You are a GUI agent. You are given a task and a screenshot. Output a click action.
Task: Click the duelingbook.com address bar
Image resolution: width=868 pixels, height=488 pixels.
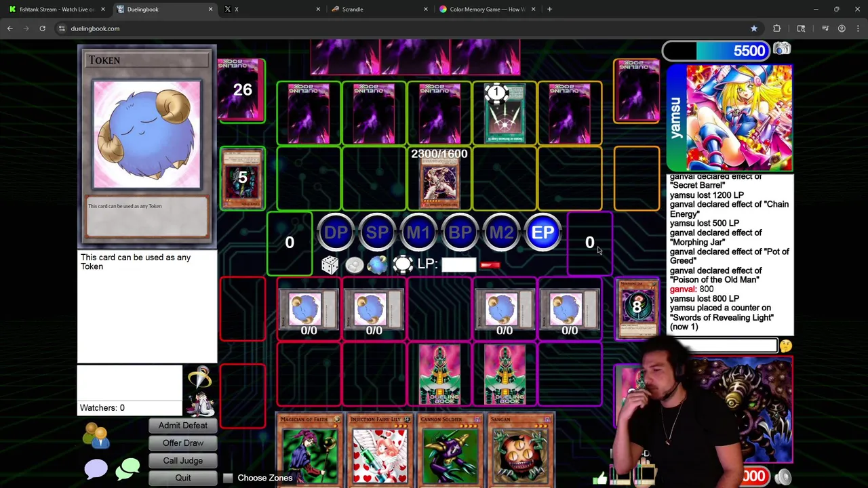pyautogui.click(x=407, y=28)
